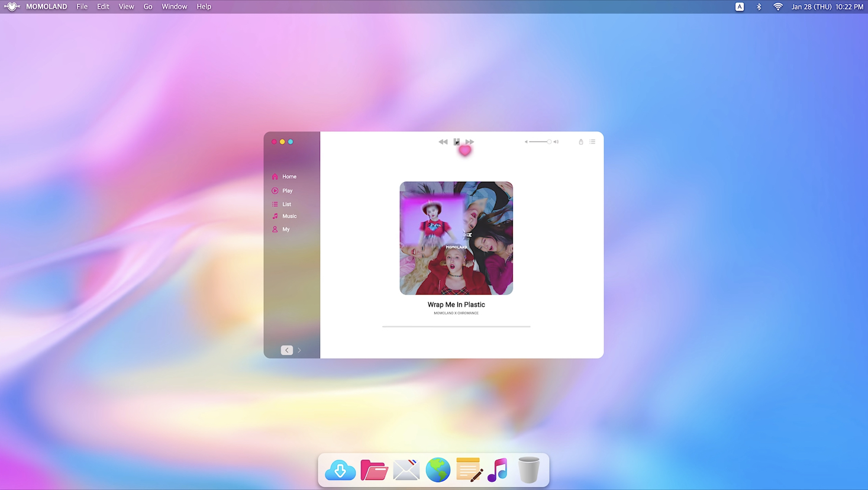
Task: Open the Go menu
Action: click(x=148, y=7)
